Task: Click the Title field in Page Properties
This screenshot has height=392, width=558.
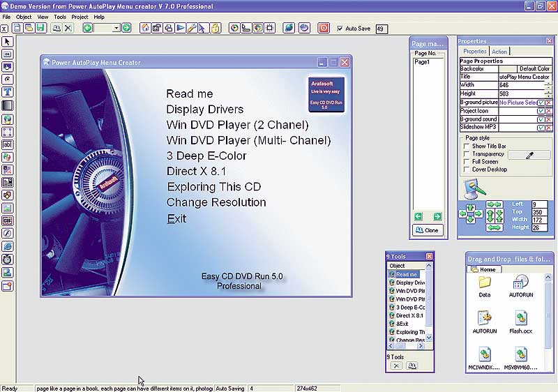Action: (x=525, y=77)
